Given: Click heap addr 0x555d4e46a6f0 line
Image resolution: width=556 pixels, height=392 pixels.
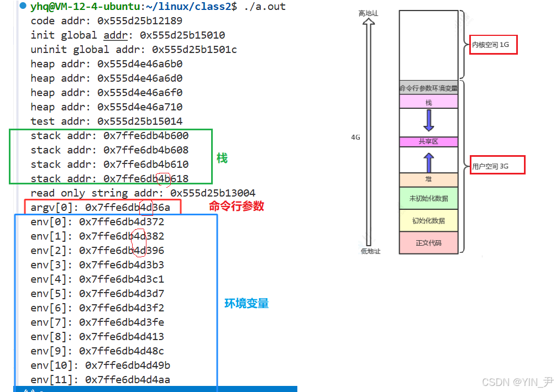Looking at the screenshot, I should 106,92.
